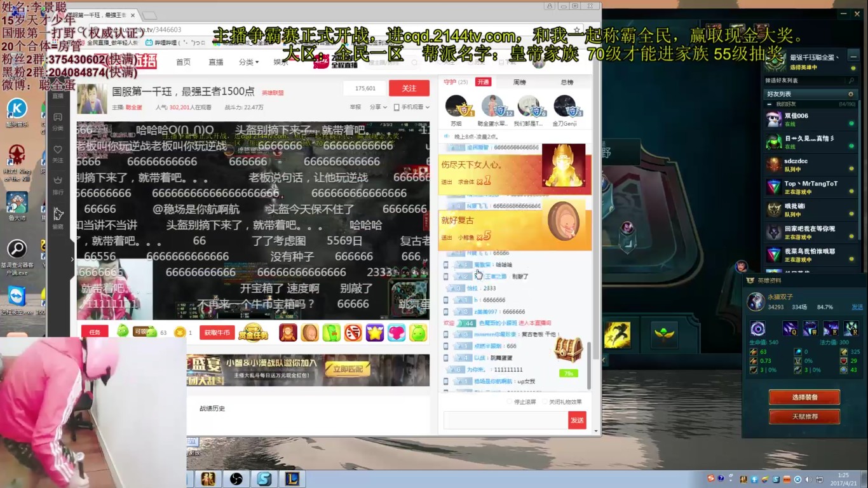The height and width of the screenshot is (488, 868).
Task: Expand the 分类 dropdown in navigation
Action: [x=248, y=62]
